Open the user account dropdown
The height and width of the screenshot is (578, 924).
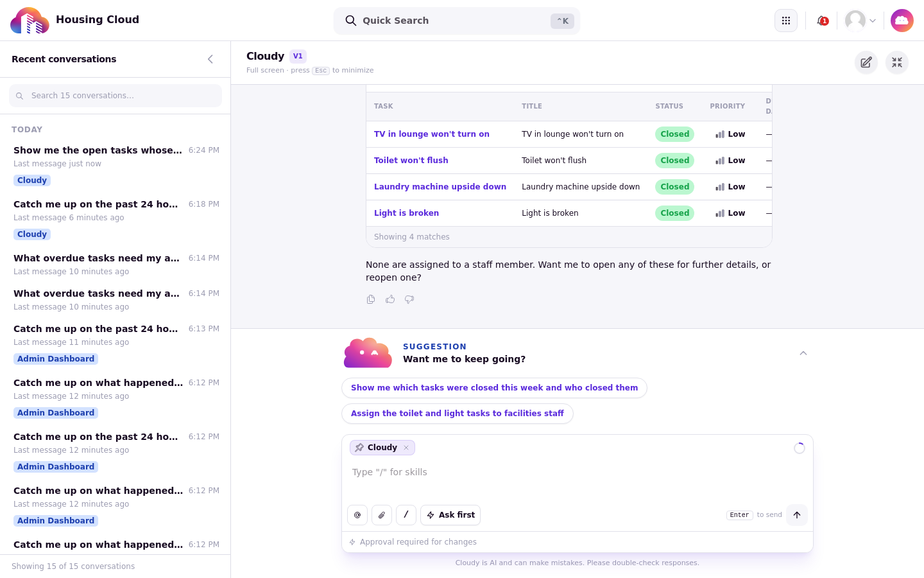pos(860,21)
